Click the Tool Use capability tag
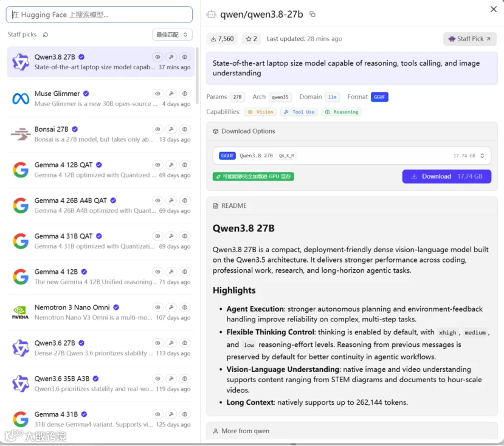504x446 pixels. coord(299,112)
